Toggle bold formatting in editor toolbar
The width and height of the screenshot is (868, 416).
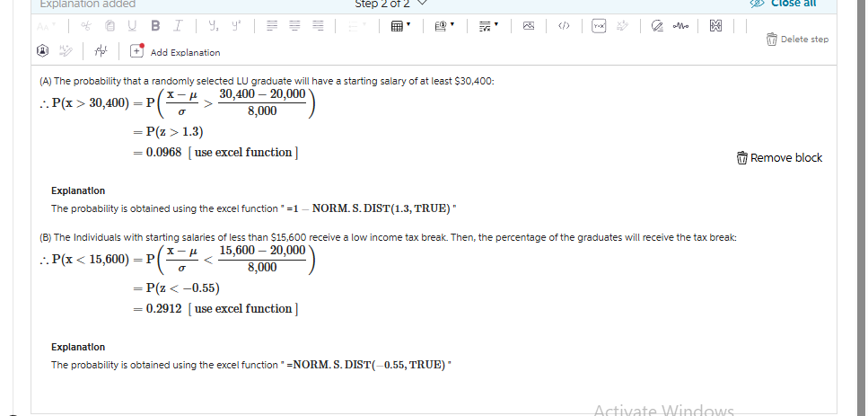(155, 25)
